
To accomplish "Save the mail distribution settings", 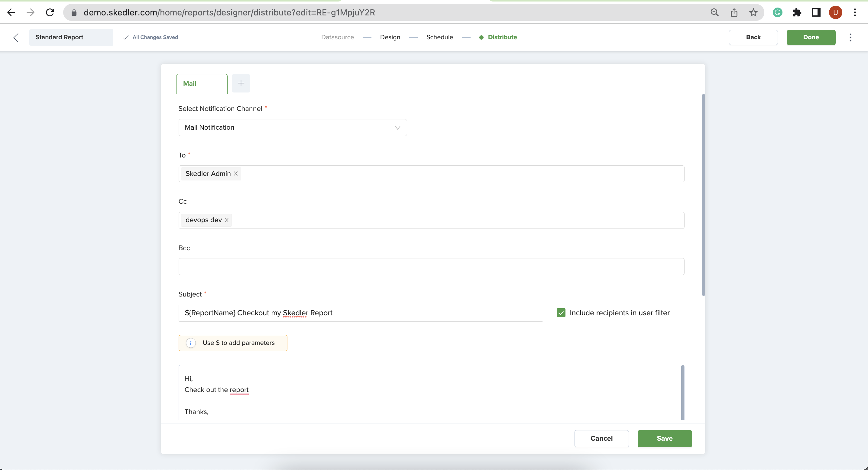I will 665,438.
